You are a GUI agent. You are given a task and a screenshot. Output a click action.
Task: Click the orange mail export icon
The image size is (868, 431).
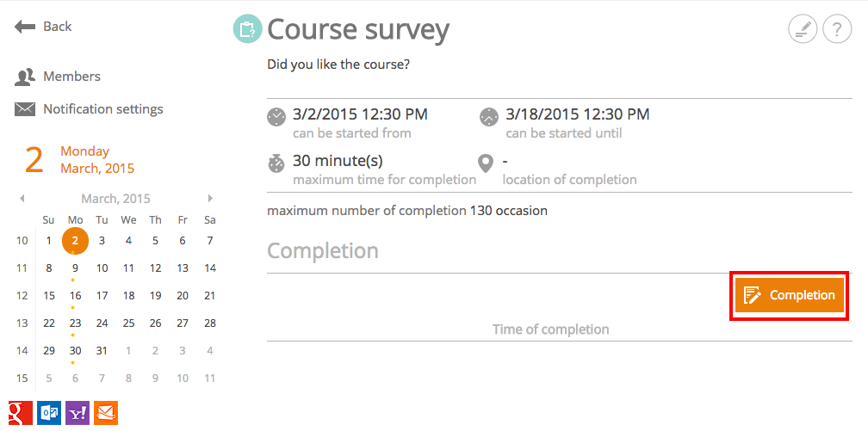coord(106,413)
